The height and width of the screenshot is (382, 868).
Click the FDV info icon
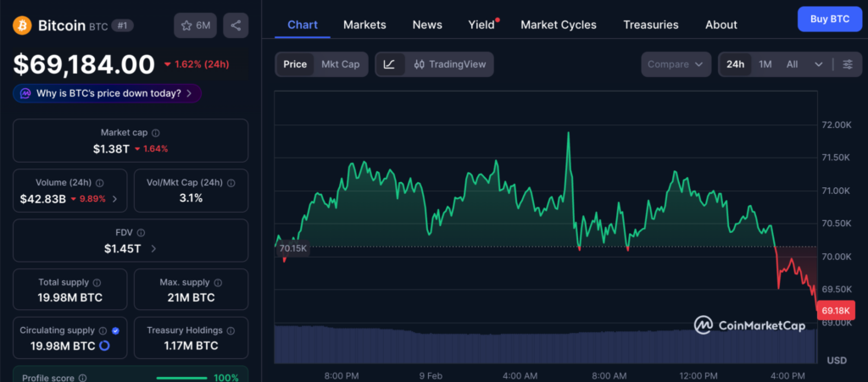142,233
